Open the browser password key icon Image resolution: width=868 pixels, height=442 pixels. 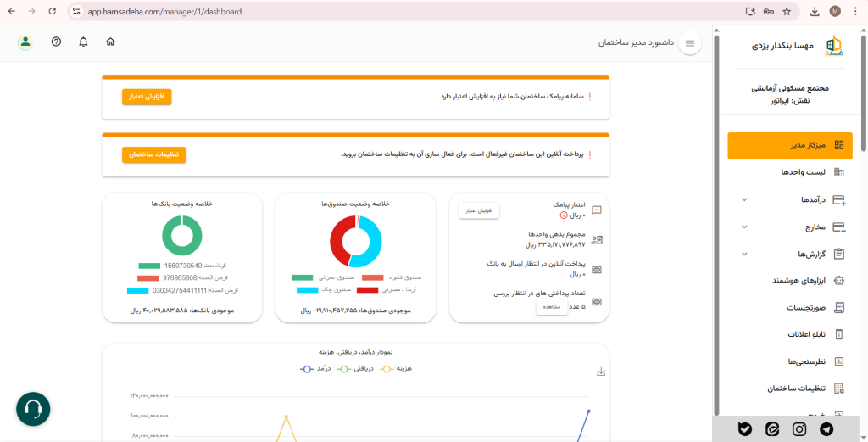coord(768,12)
